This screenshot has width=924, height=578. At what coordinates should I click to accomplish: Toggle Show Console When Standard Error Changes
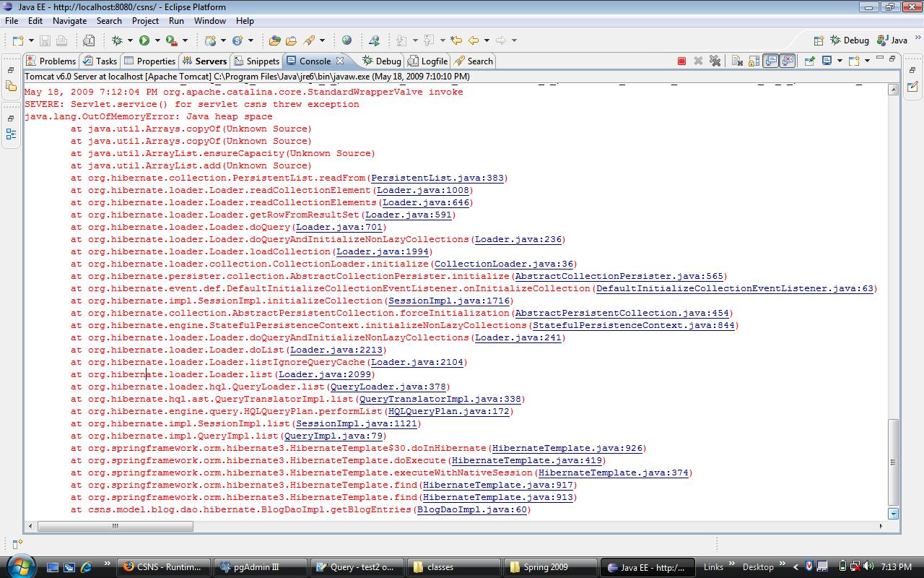tap(788, 61)
